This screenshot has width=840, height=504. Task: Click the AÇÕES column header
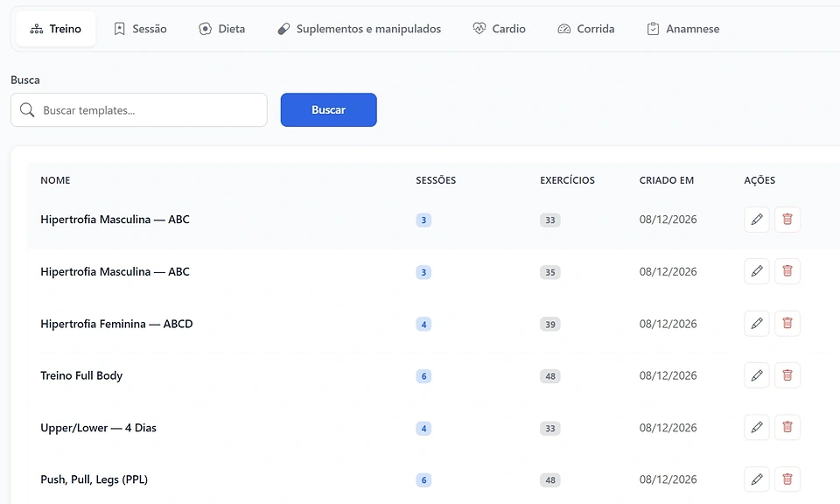759,180
